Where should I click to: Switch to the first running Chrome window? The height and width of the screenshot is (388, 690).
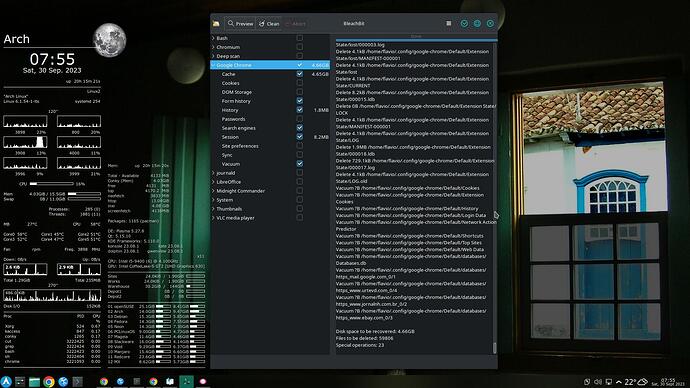pos(104,381)
